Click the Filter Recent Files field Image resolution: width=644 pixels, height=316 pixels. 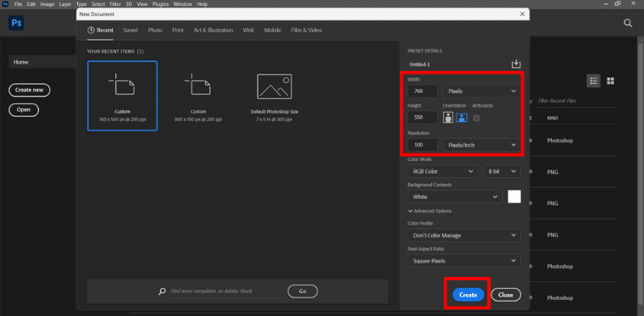[x=577, y=101]
